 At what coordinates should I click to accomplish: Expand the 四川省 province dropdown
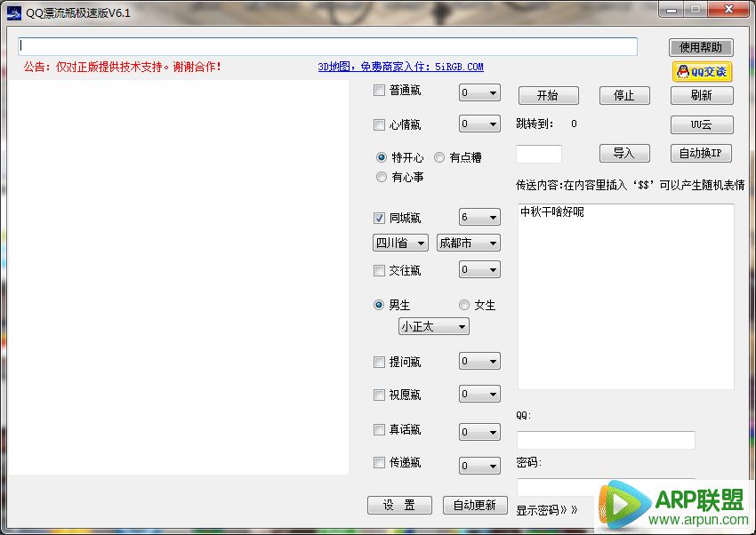(x=400, y=244)
